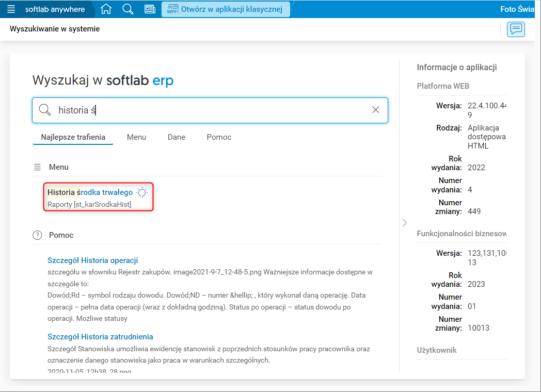Viewport: 541px width, 392px height.
Task: Select the 'Najlepsze trafienia' tab
Action: [73, 137]
